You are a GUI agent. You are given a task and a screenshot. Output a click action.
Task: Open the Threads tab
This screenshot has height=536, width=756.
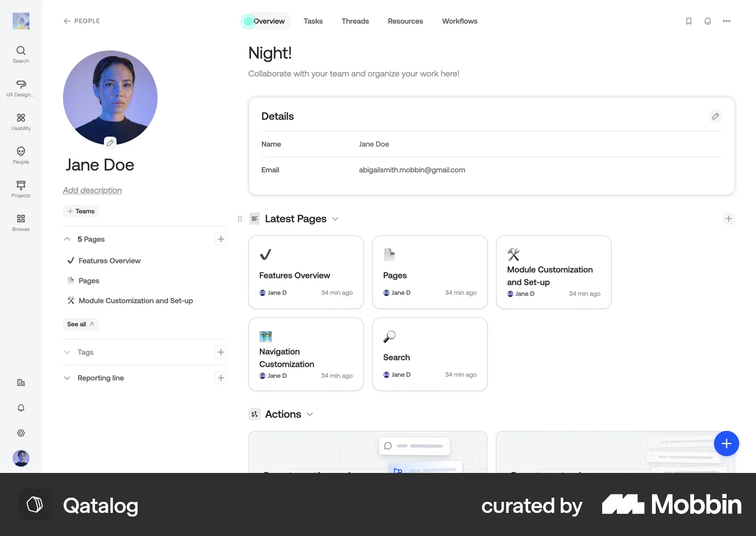pyautogui.click(x=355, y=21)
